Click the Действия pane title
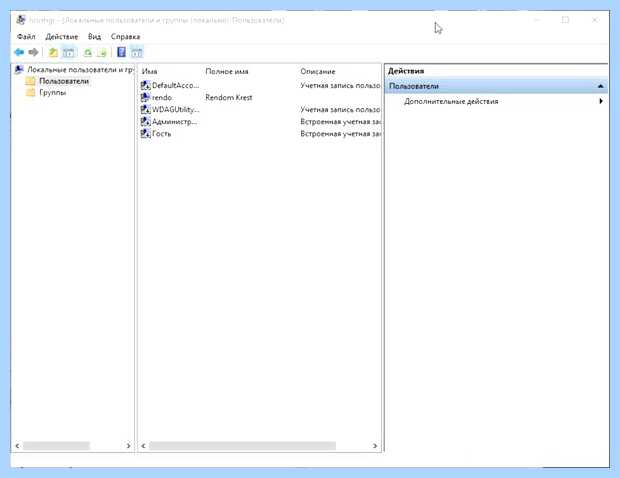The height and width of the screenshot is (478, 620). pos(406,71)
